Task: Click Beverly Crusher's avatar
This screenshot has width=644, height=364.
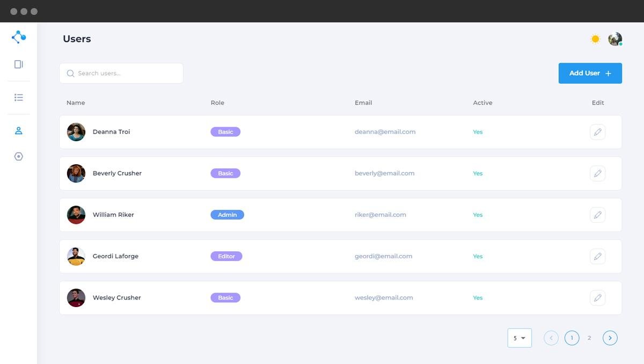Action: point(76,173)
